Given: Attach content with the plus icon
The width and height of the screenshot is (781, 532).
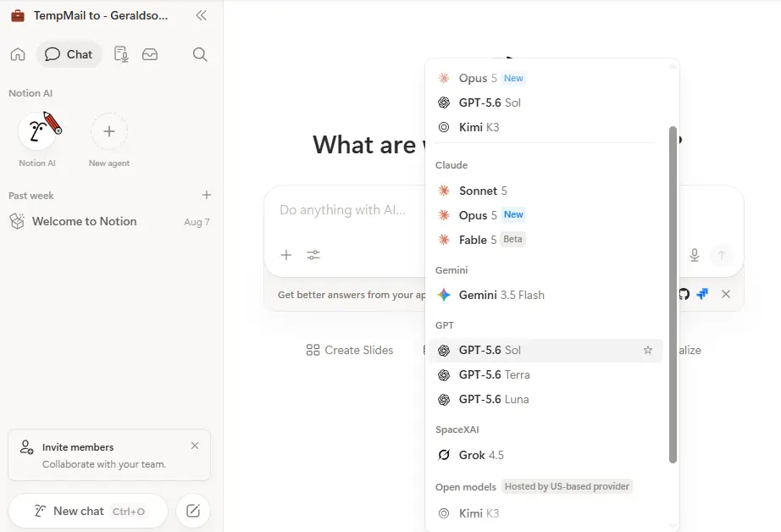Looking at the screenshot, I should [286, 255].
